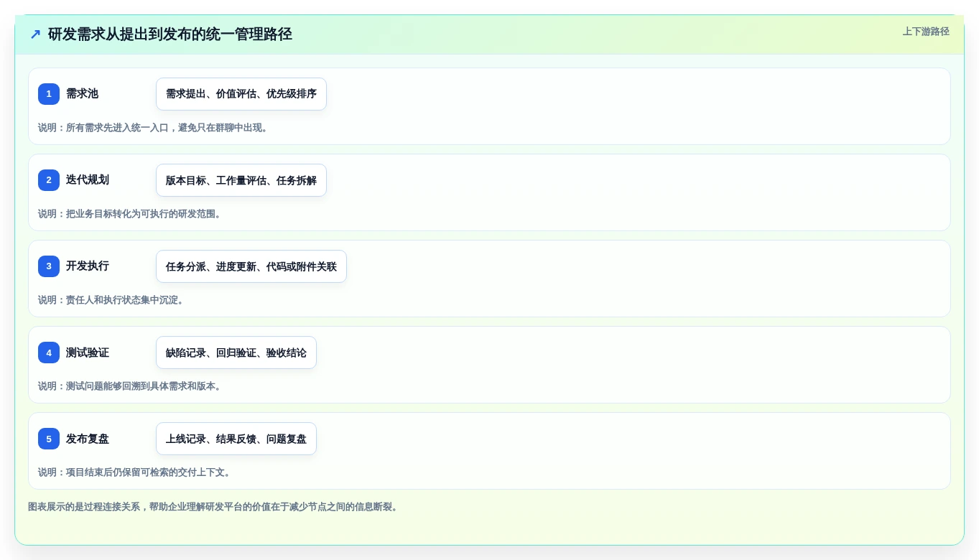Click the note 项目结束后仍保留可检索的交付上下文
Image resolution: width=979 pixels, height=560 pixels.
[x=136, y=472]
